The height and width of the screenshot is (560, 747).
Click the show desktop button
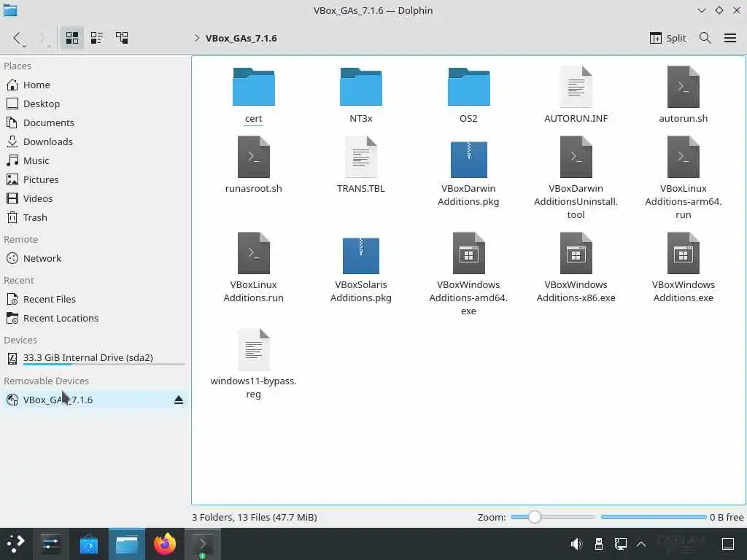coord(728,544)
